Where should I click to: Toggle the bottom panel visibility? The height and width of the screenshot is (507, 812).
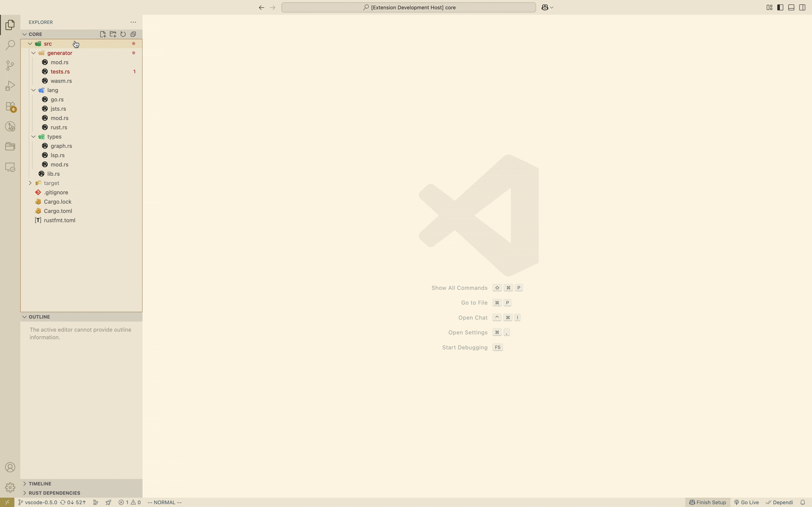pos(791,7)
